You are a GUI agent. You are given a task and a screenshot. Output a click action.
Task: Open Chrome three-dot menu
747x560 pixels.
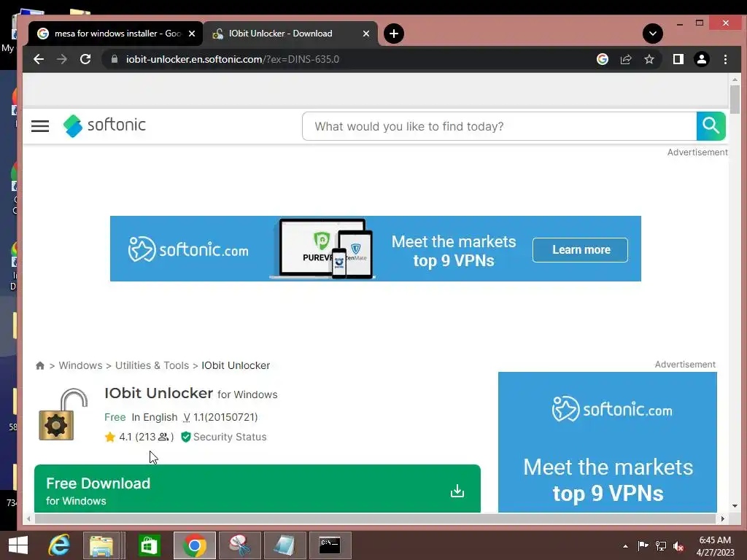point(725,59)
